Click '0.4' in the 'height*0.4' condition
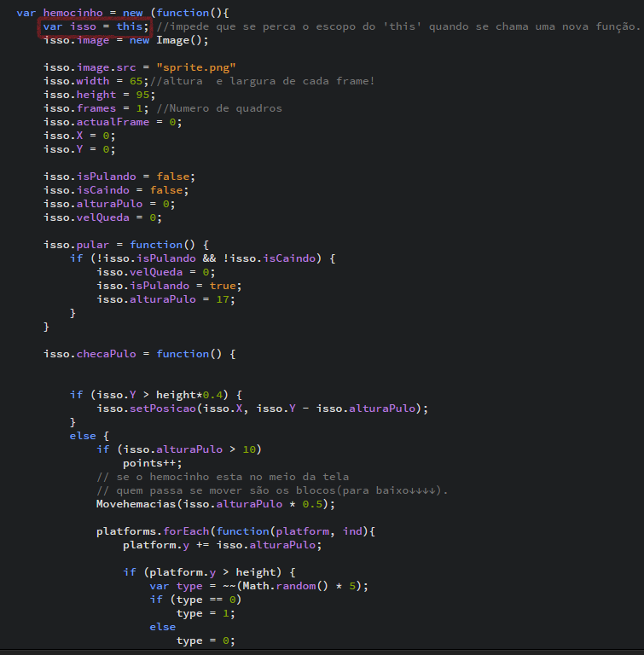 (212, 395)
